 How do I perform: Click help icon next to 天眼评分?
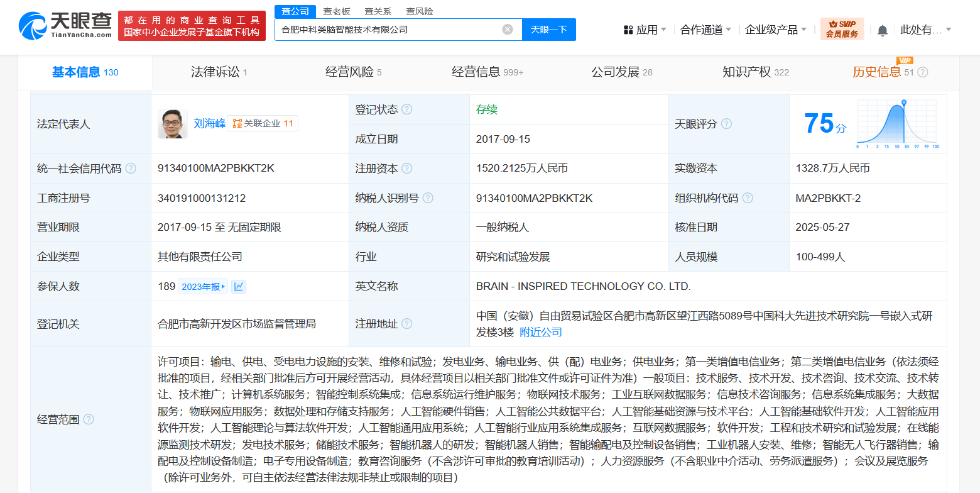point(726,124)
